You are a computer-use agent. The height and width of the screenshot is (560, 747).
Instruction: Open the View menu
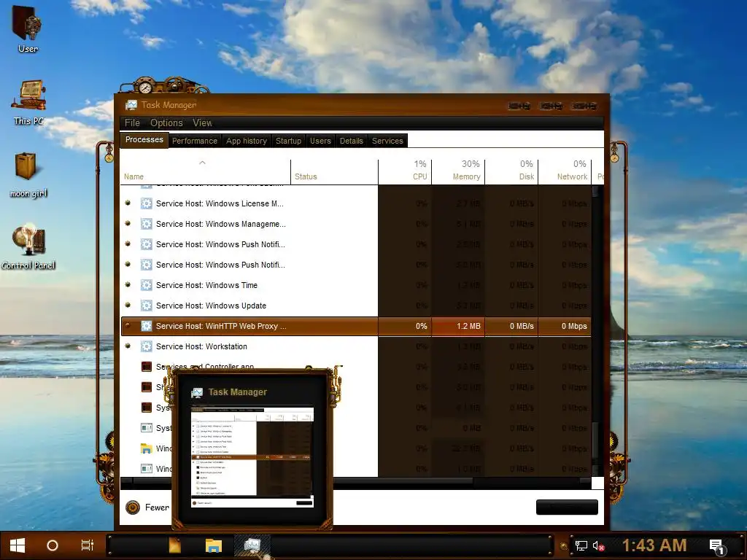(202, 122)
